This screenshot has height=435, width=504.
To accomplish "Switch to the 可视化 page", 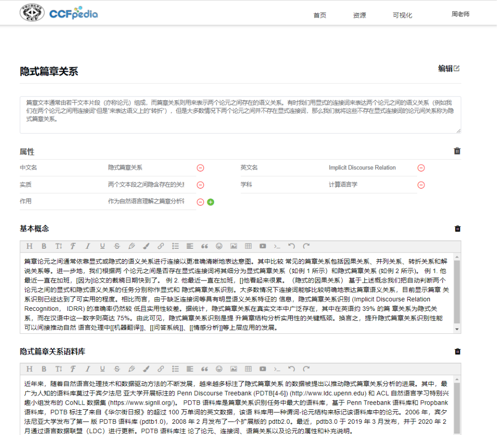I will (x=402, y=14).
